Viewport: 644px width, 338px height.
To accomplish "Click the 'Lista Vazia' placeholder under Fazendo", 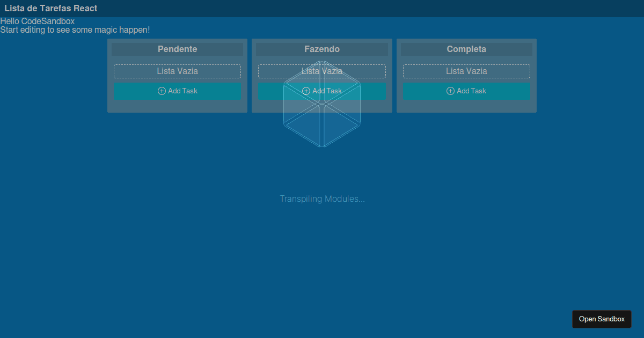I will [x=322, y=71].
